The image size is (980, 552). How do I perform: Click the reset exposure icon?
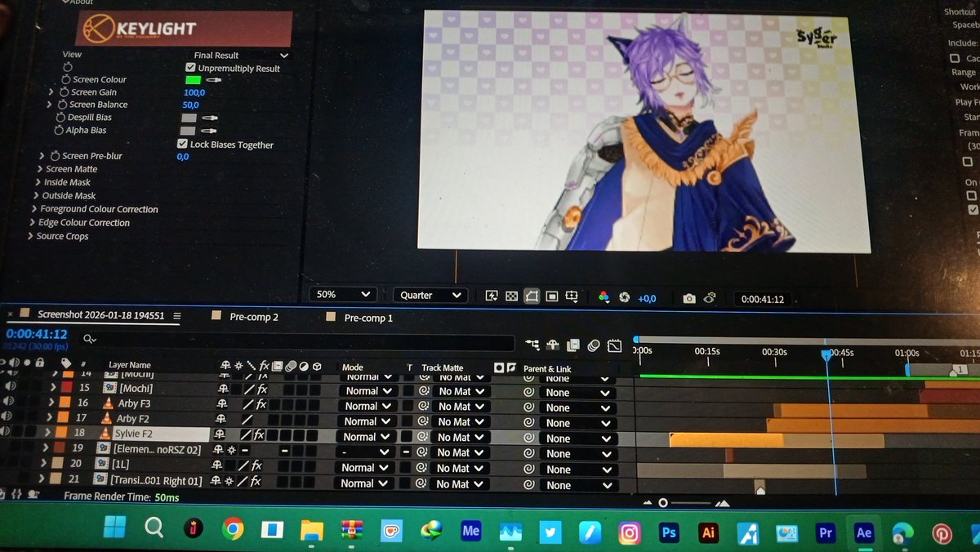tap(625, 298)
